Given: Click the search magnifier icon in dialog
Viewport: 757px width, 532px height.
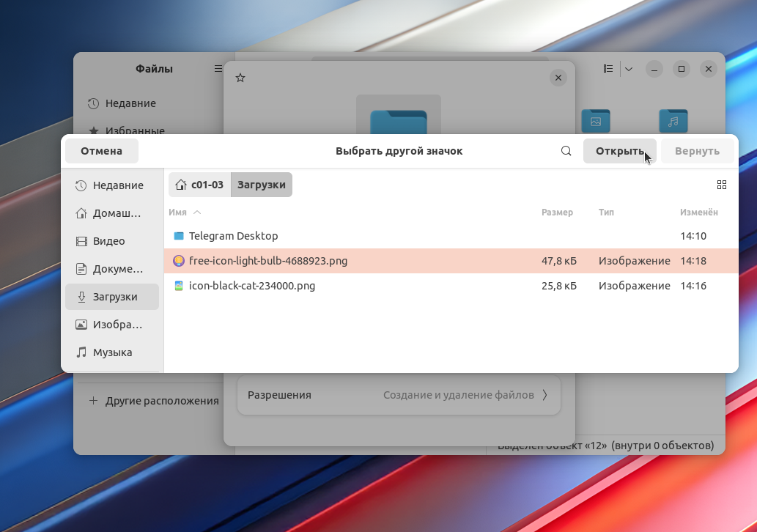Looking at the screenshot, I should (x=566, y=151).
